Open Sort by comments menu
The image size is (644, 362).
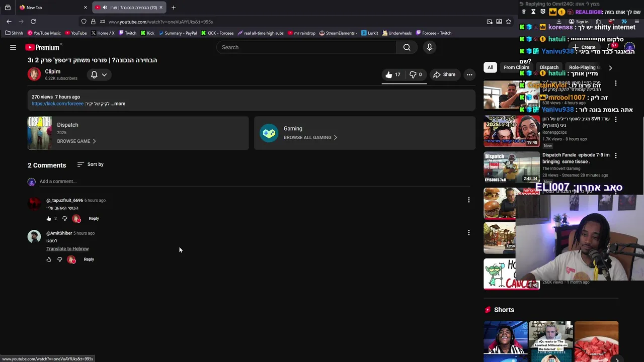pos(91,164)
